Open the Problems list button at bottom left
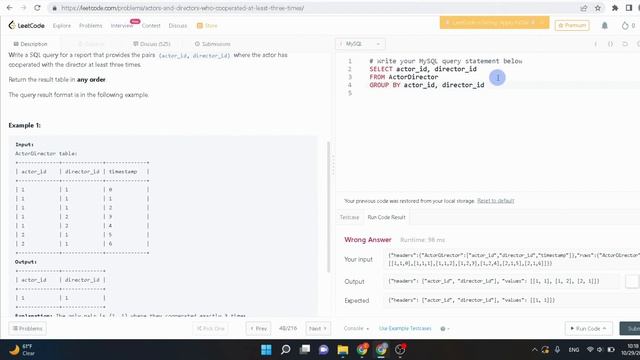The height and width of the screenshot is (360, 640). tap(27, 328)
